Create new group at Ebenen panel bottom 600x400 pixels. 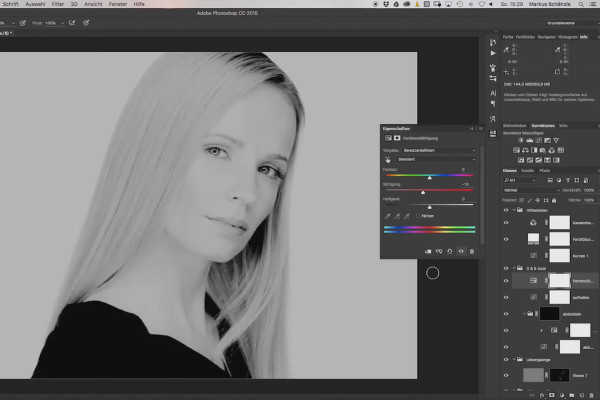(x=572, y=395)
